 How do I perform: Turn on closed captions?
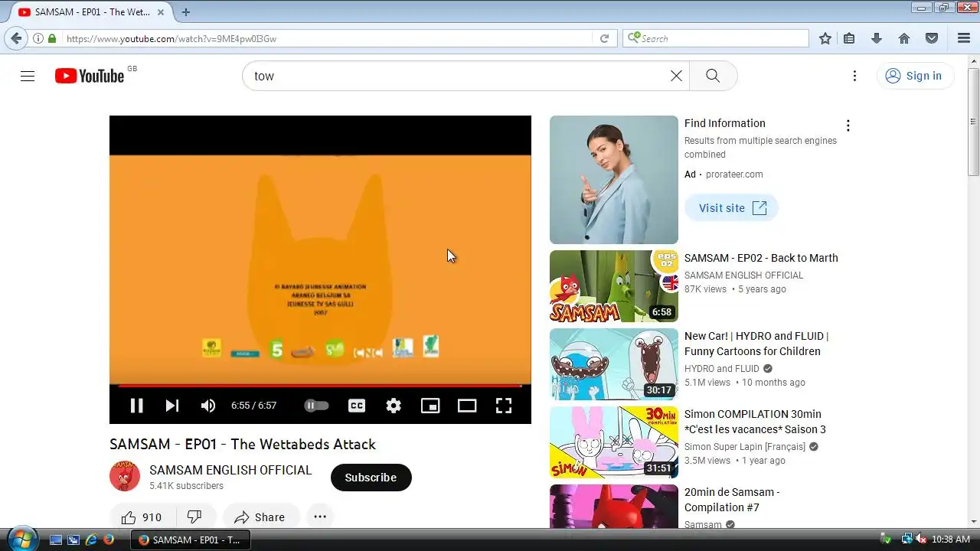click(x=357, y=406)
